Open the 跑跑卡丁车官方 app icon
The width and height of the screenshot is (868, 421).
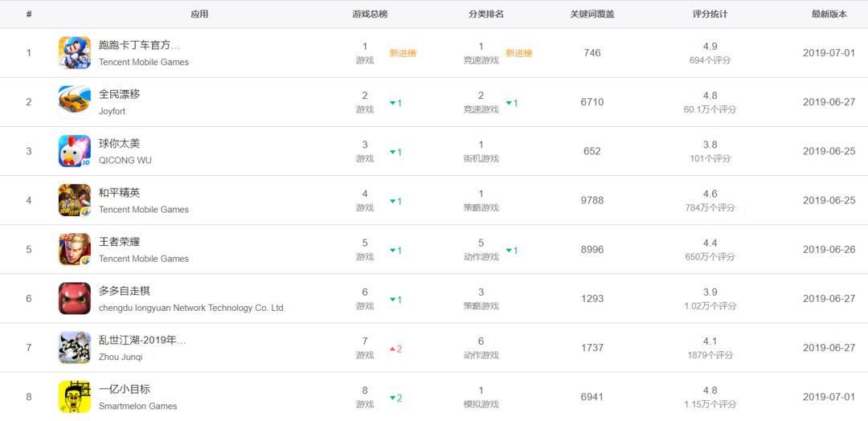(75, 52)
